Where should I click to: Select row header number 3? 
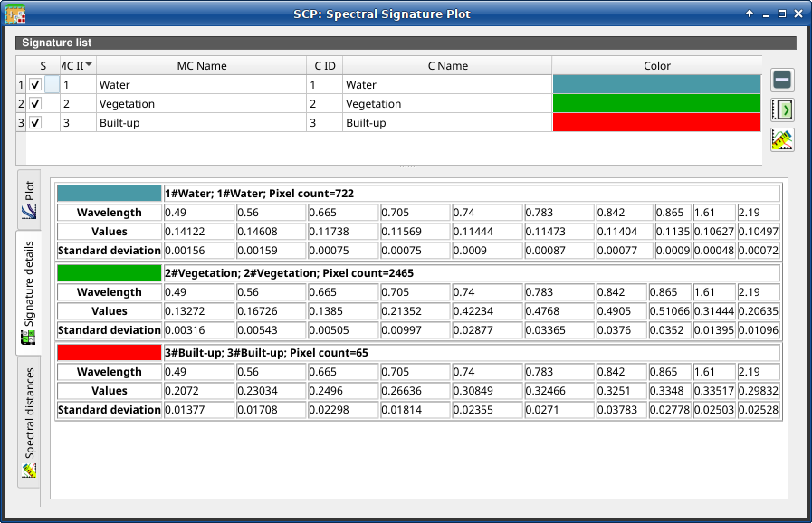pos(21,123)
